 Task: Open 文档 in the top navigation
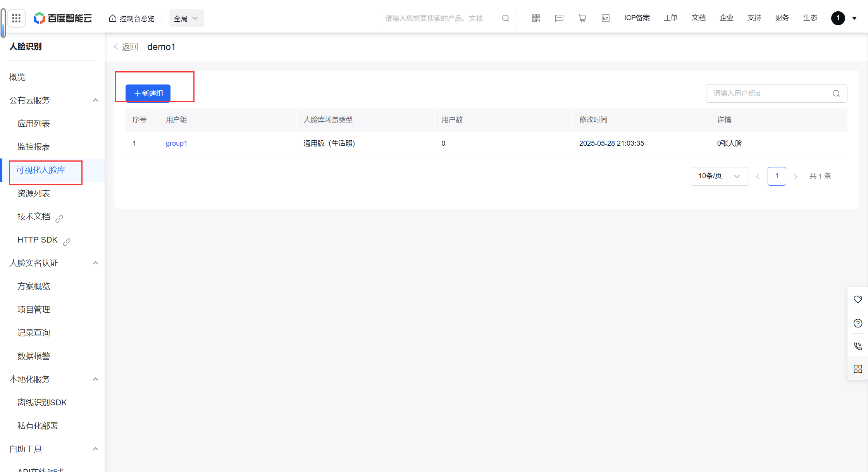coord(698,18)
